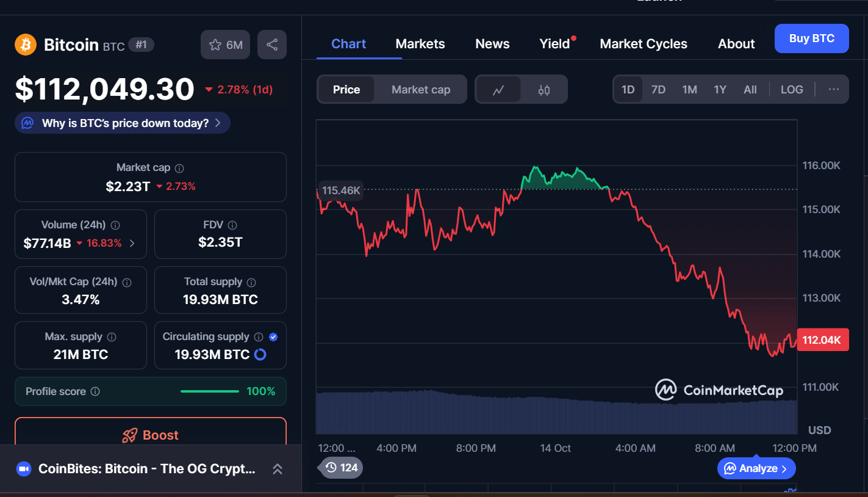The width and height of the screenshot is (868, 497).
Task: Expand Volume (24h) details chevron
Action: (132, 243)
